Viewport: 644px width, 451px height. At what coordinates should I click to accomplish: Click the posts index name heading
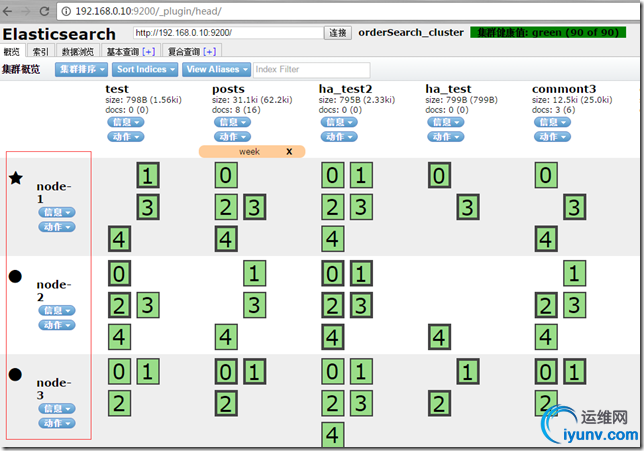228,89
